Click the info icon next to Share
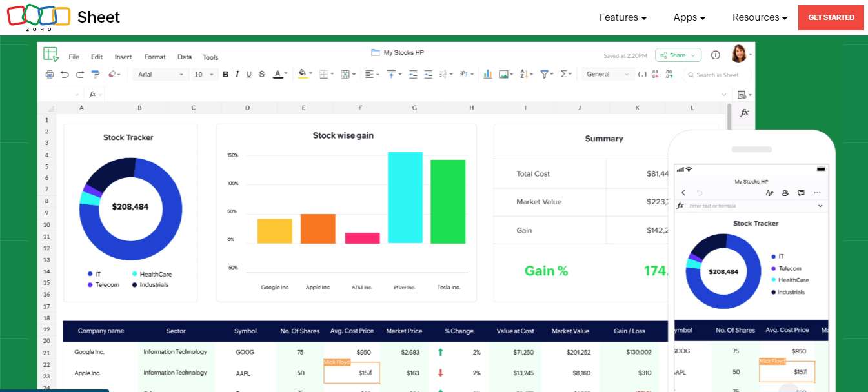Screen dimensions: 868x392 pyautogui.click(x=715, y=55)
